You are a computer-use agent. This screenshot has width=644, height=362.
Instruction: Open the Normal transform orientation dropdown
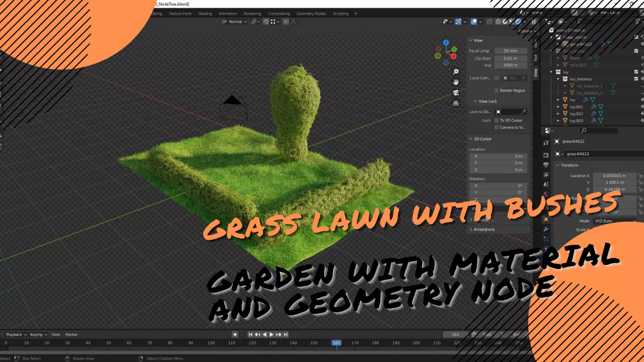pyautogui.click(x=235, y=22)
